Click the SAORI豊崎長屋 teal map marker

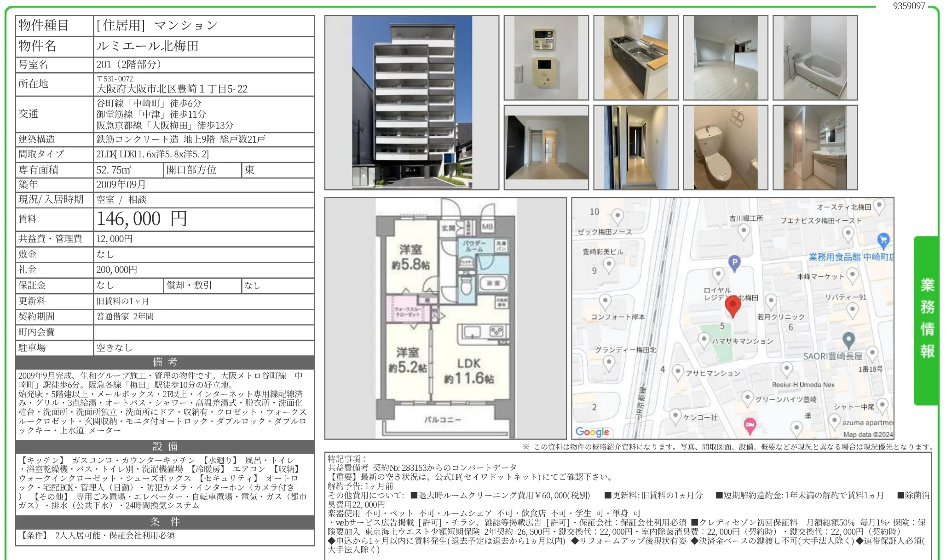coord(848,341)
